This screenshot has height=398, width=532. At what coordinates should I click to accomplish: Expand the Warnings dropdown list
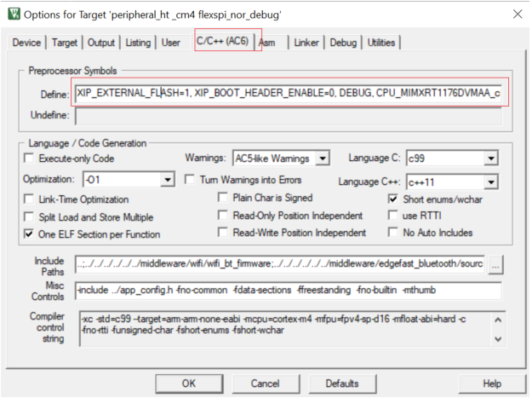click(322, 159)
